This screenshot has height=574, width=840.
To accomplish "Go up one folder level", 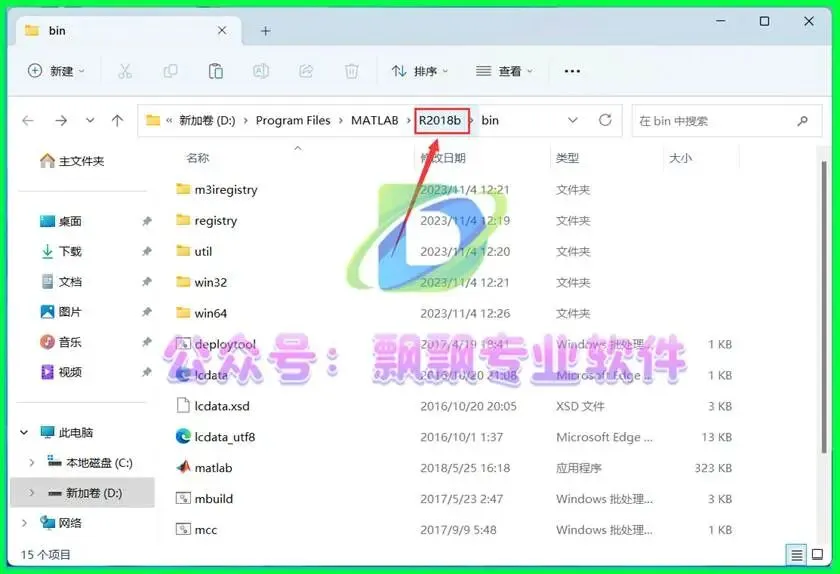I will pyautogui.click(x=117, y=121).
